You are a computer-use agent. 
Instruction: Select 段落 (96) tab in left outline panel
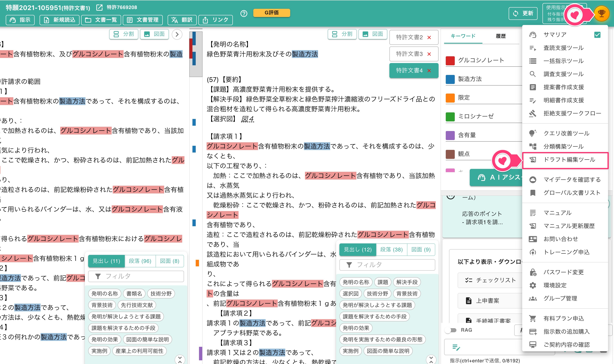click(140, 261)
